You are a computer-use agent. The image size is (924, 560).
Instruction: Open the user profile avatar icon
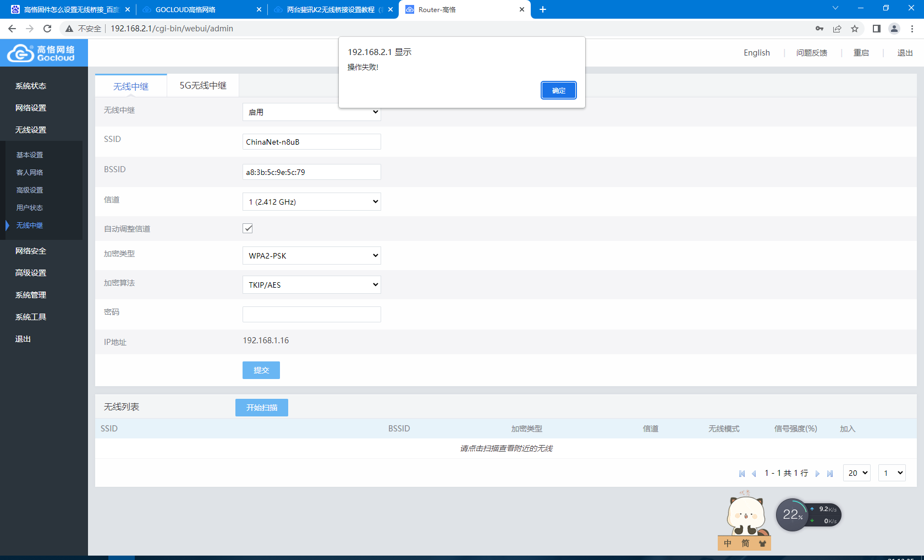coord(894,29)
